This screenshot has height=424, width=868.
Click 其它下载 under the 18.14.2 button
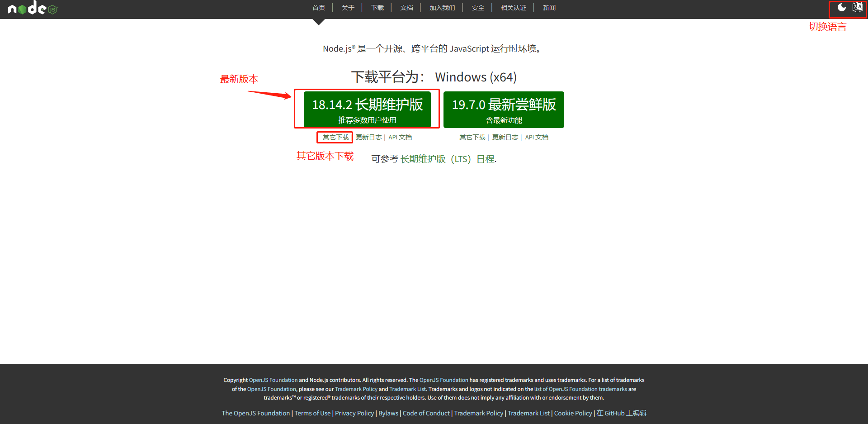tap(336, 137)
